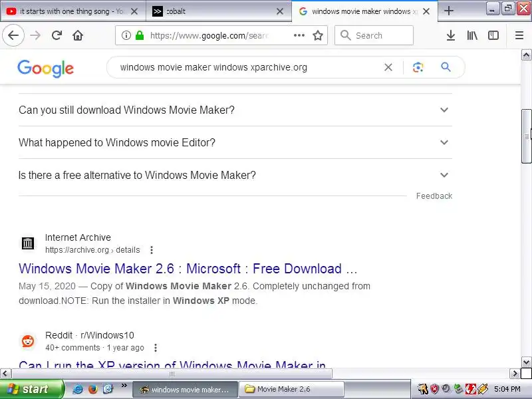Go to Google homepage via logo
The width and height of the screenshot is (532, 399).
[45, 68]
